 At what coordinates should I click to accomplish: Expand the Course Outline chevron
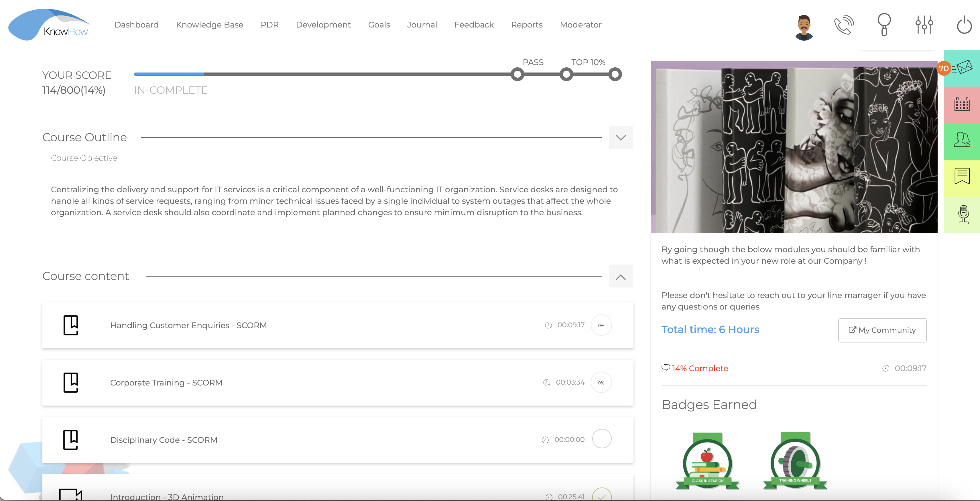(621, 138)
